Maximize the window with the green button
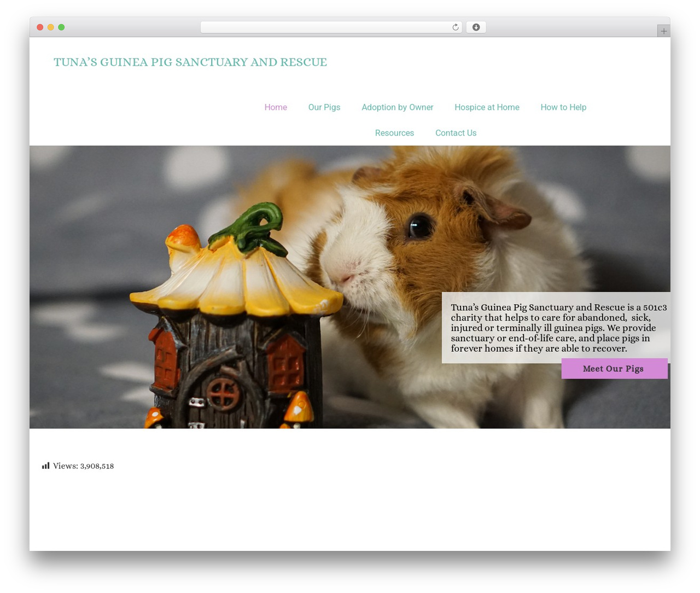This screenshot has height=593, width=700. pos(61,27)
